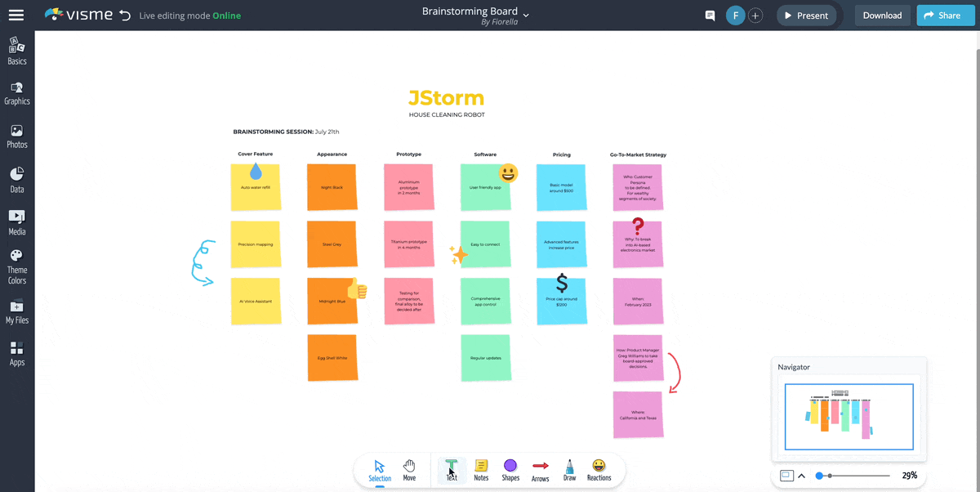Activate the Draw pencil tool

pos(569,470)
